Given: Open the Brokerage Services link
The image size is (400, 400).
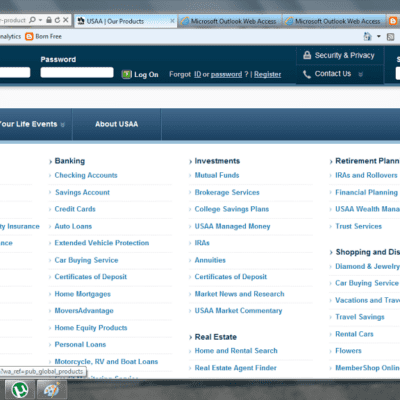Looking at the screenshot, I should pos(227,192).
